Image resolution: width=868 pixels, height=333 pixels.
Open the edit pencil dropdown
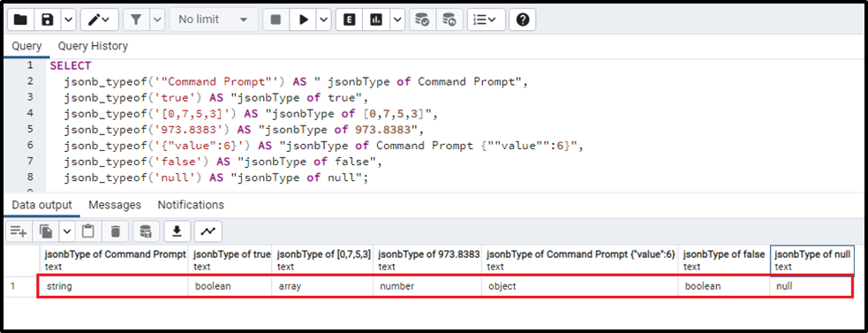click(x=99, y=19)
